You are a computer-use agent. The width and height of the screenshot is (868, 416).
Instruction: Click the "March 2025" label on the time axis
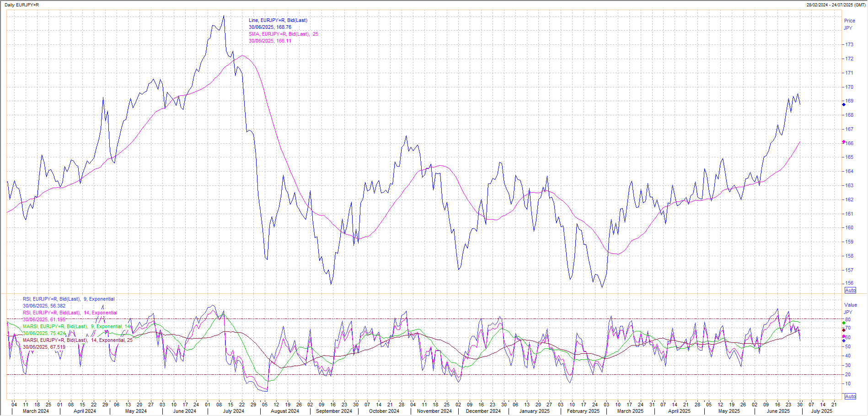(x=630, y=411)
